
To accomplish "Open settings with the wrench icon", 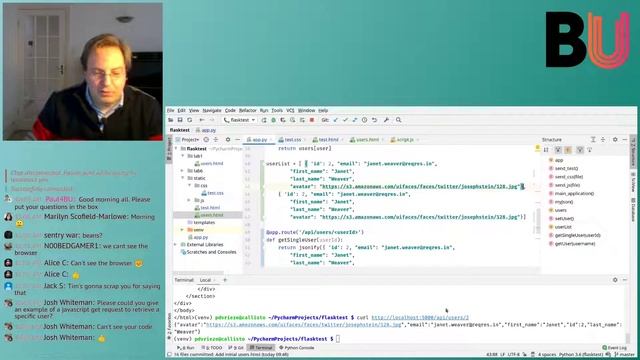I will tap(387, 120).
